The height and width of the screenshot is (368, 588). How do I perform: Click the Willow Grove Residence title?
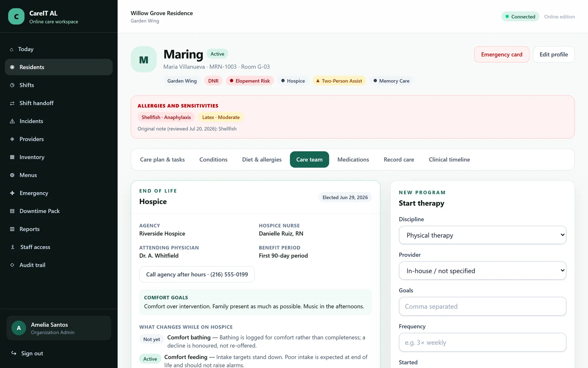162,13
